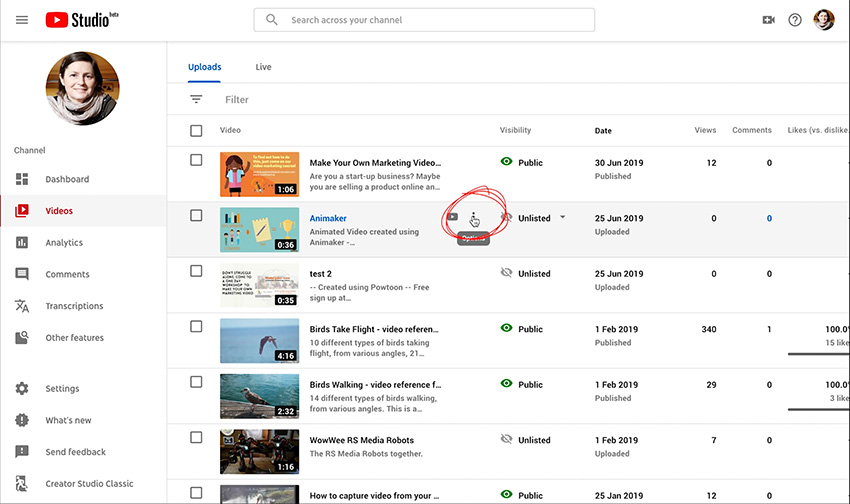Click the Transcriptions translate icon

pos(22,306)
